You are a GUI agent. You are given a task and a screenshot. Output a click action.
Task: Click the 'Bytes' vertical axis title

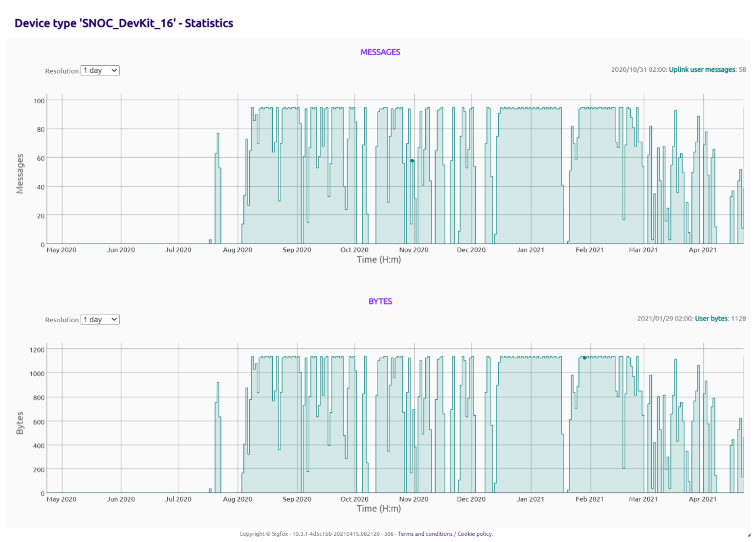click(20, 423)
